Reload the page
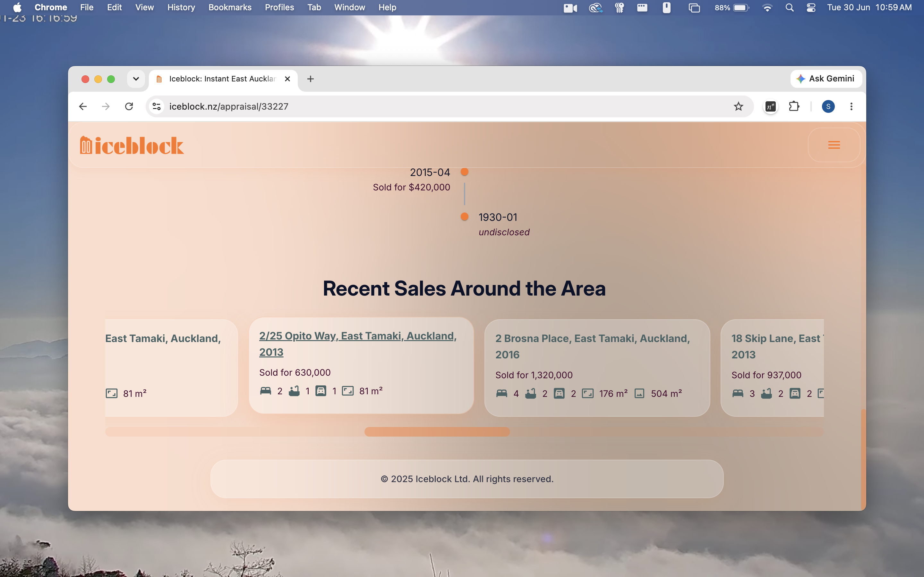This screenshot has height=577, width=924. click(129, 106)
